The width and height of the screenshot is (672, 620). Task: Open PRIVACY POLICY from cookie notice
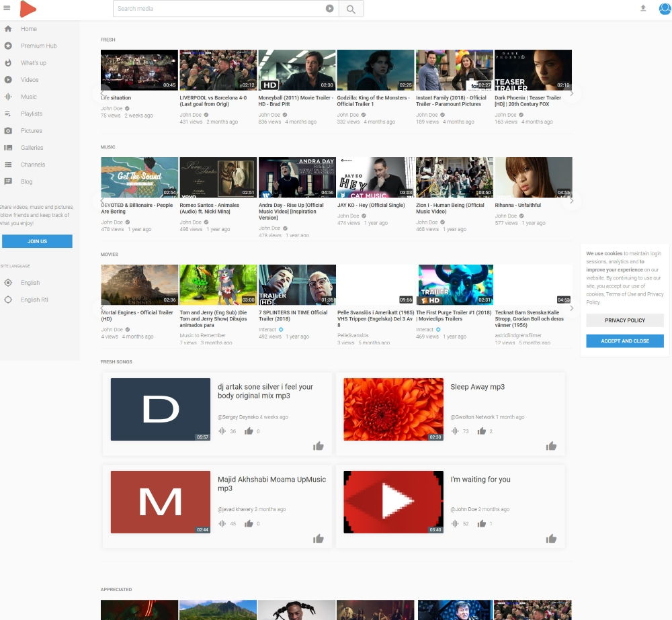pyautogui.click(x=625, y=320)
